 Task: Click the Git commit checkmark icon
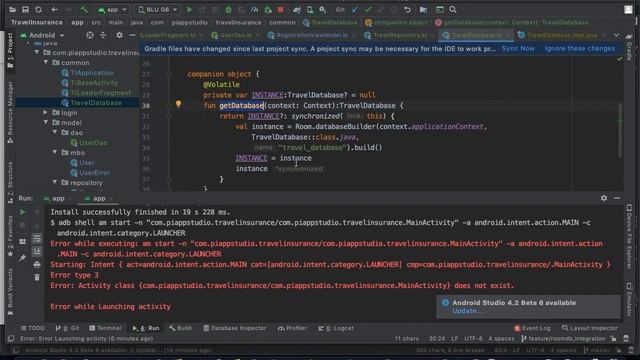[368, 9]
